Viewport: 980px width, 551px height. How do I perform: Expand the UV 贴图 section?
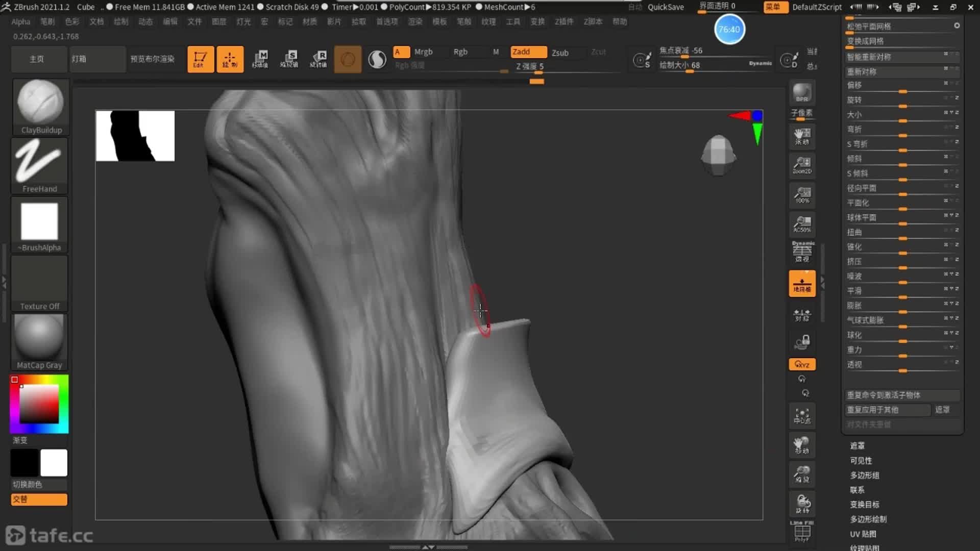[863, 534]
